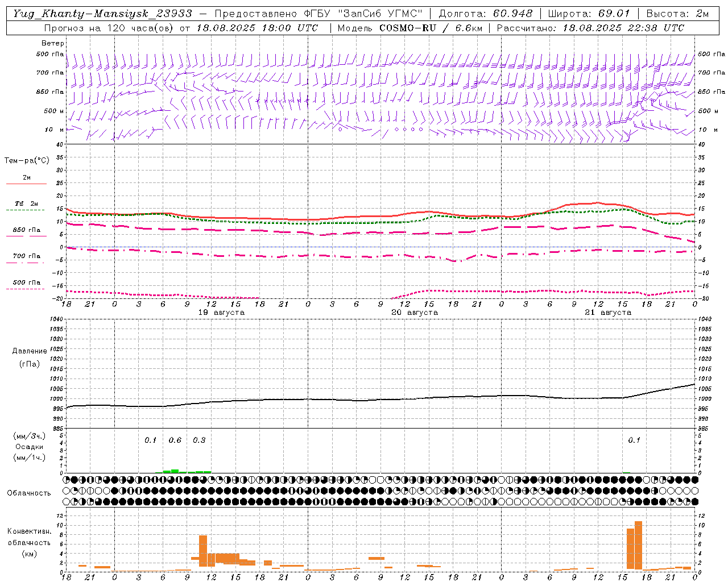728x582 pixels.
Task: Click the Ветер panel label
Action: 53,43
